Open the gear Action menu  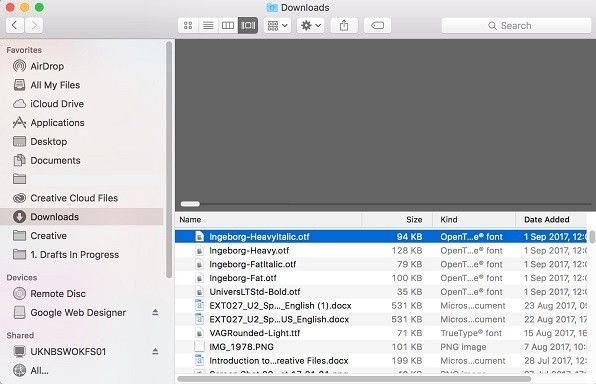point(311,25)
